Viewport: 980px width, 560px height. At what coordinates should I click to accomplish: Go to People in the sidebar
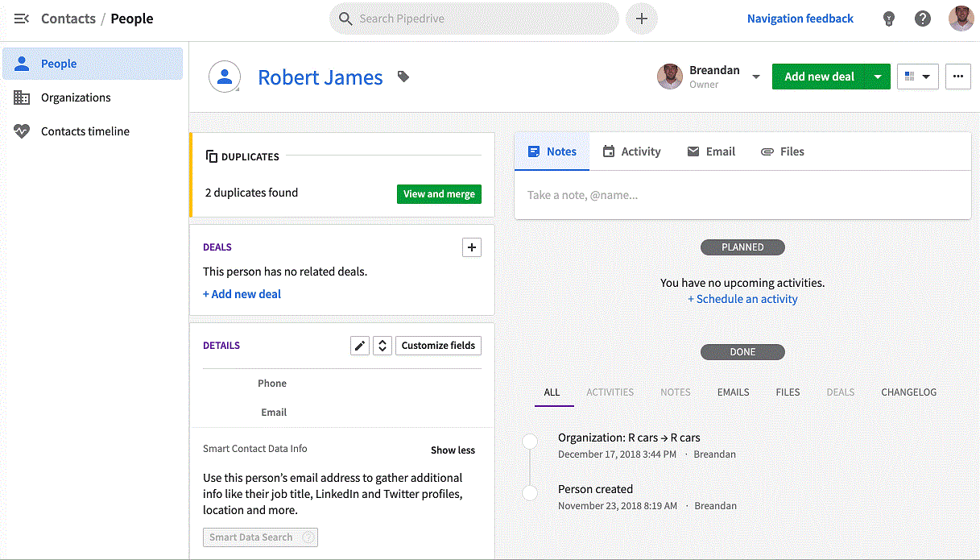point(93,64)
